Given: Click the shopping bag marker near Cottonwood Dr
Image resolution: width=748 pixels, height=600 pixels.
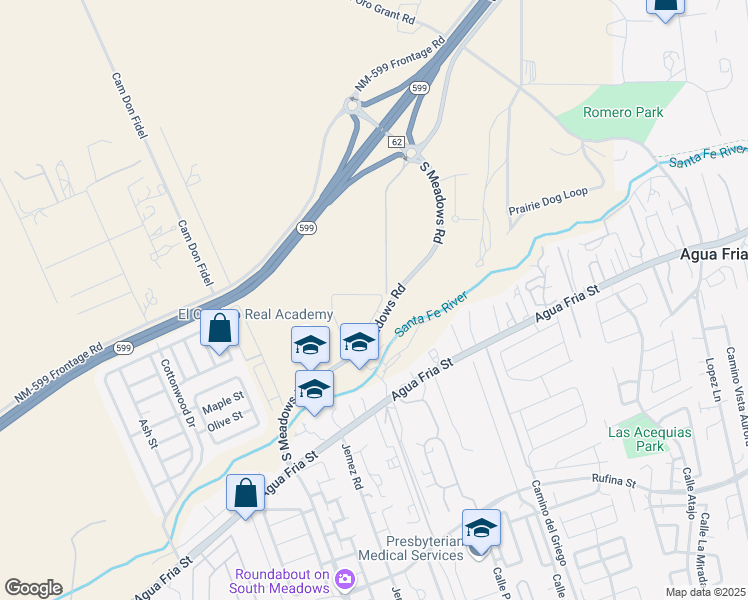Looking at the screenshot, I should point(219,331).
